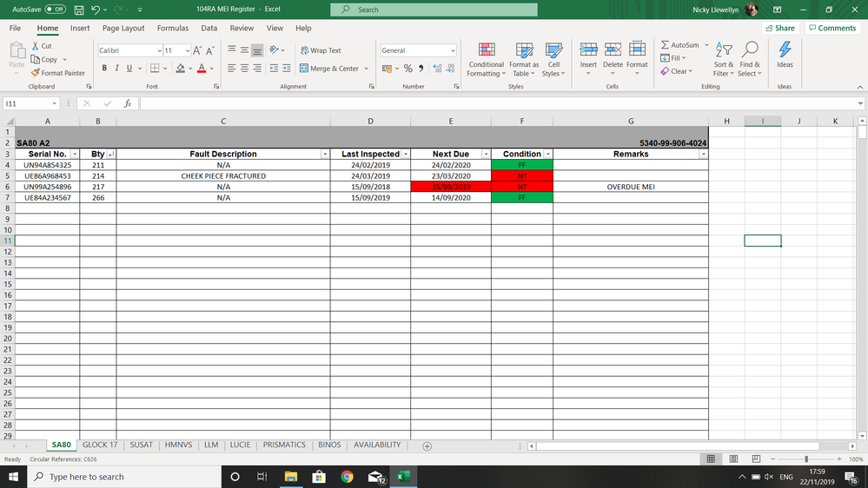868x488 pixels.
Task: Open the font name dropdown
Action: pyautogui.click(x=159, y=50)
